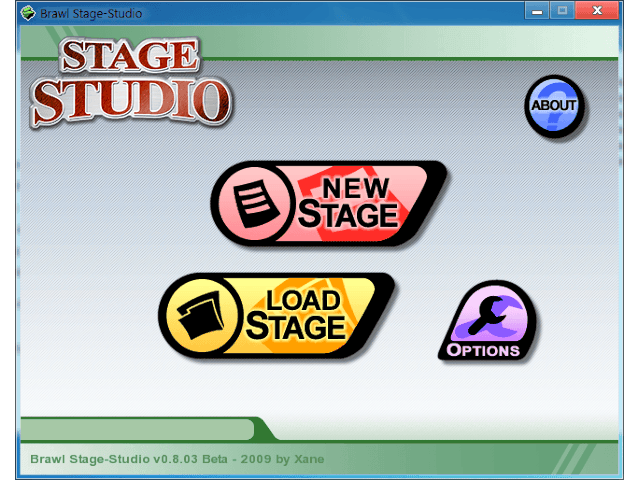This screenshot has height=480, width=640.
Task: Click the "Brawl Stage-Studio" window title text
Action: click(92, 12)
